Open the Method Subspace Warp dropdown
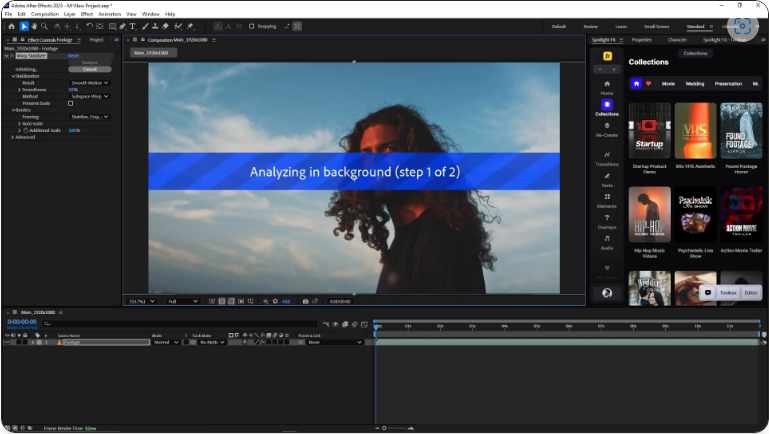 point(90,97)
